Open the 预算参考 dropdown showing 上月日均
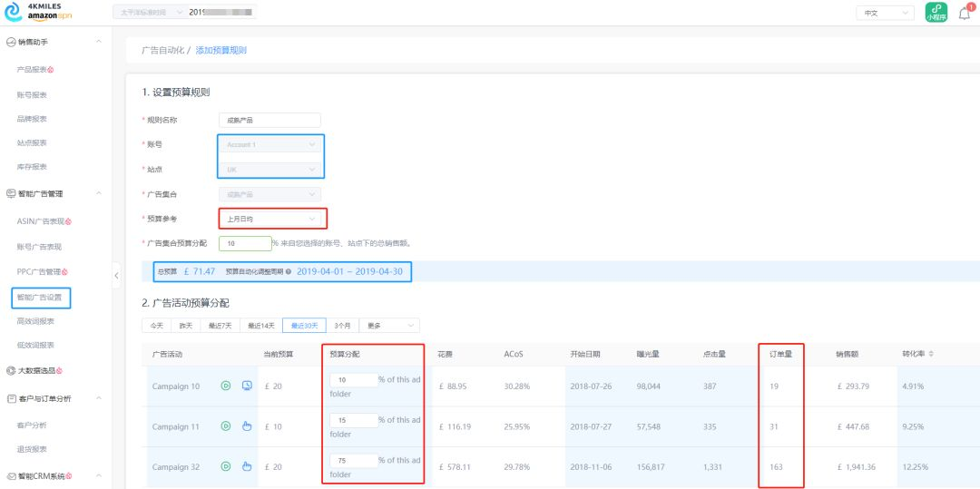 (271, 219)
